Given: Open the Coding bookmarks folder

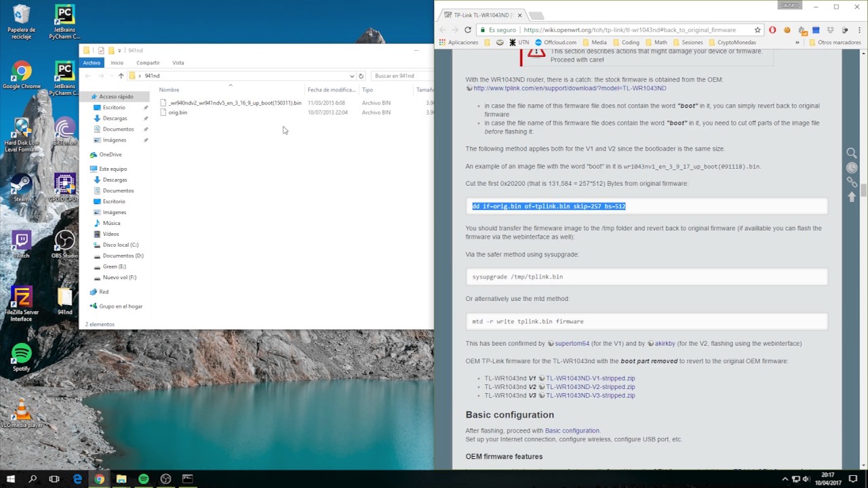Looking at the screenshot, I should [625, 42].
